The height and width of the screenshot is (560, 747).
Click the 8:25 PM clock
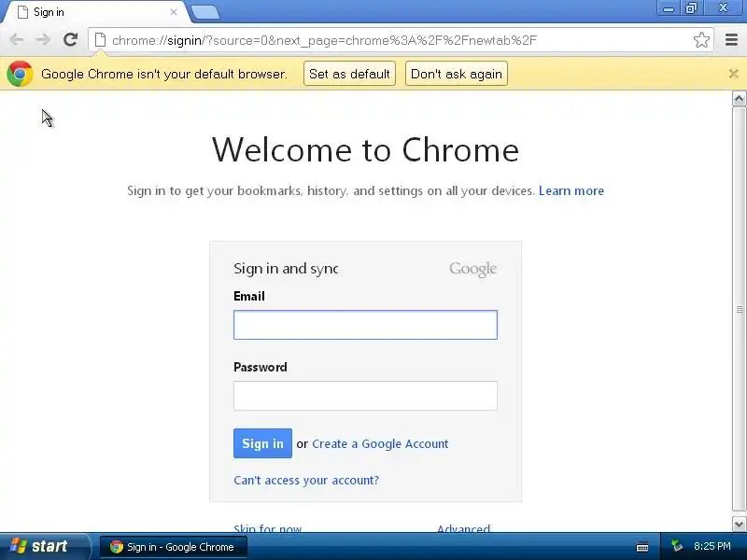(712, 546)
